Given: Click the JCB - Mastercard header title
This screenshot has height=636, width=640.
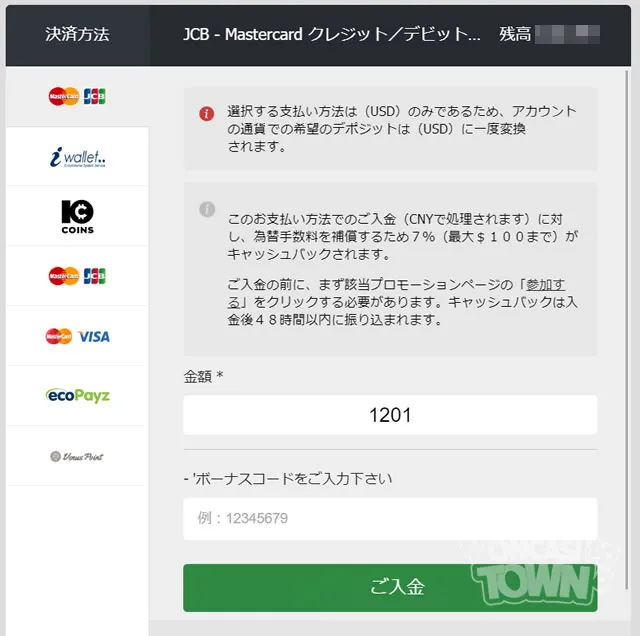Looking at the screenshot, I should click(x=331, y=35).
